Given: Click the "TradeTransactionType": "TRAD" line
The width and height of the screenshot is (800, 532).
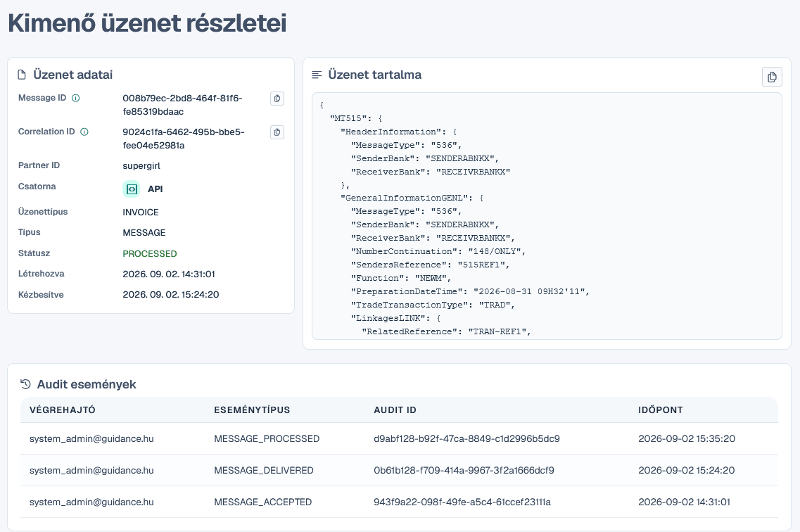Looking at the screenshot, I should (433, 305).
